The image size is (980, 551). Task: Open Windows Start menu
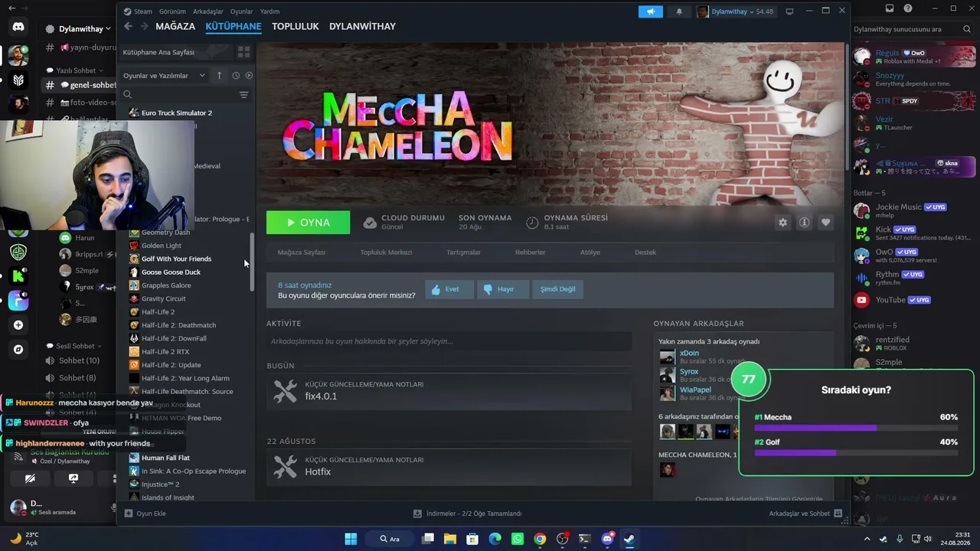point(351,539)
